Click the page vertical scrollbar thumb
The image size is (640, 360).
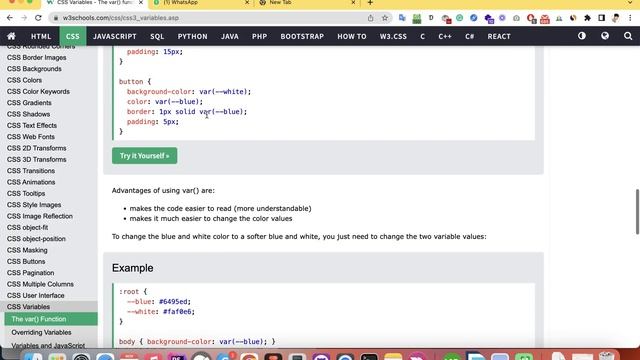coord(637,212)
